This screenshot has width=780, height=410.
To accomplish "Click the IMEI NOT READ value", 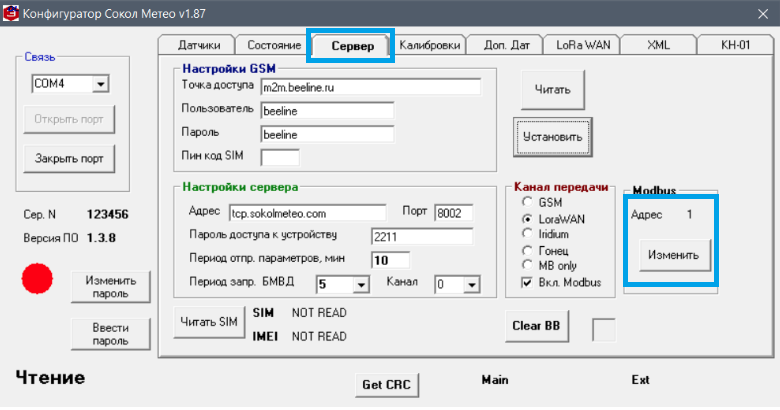I will (319, 336).
